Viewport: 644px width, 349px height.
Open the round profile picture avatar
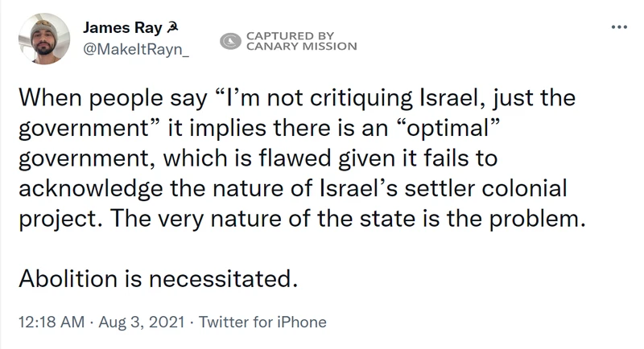44,39
